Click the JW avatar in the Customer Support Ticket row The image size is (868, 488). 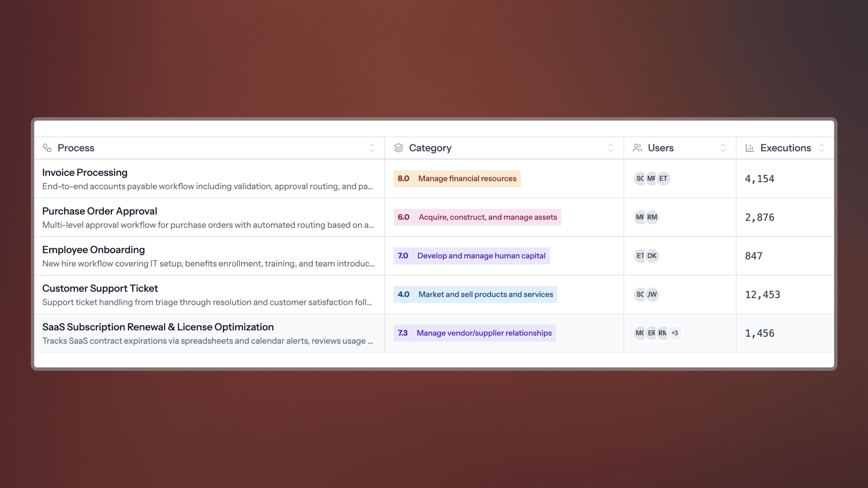(652, 294)
